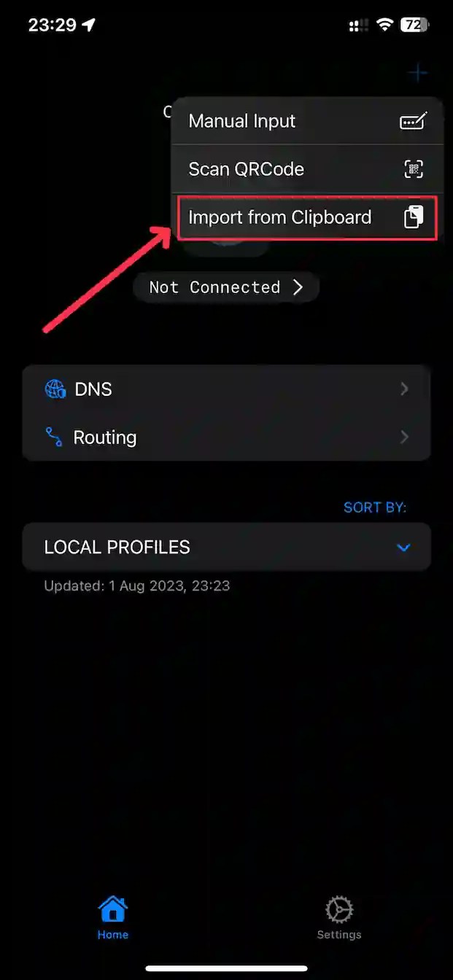Click the battery indicator in status bar
The width and height of the screenshot is (453, 980).
tap(415, 25)
